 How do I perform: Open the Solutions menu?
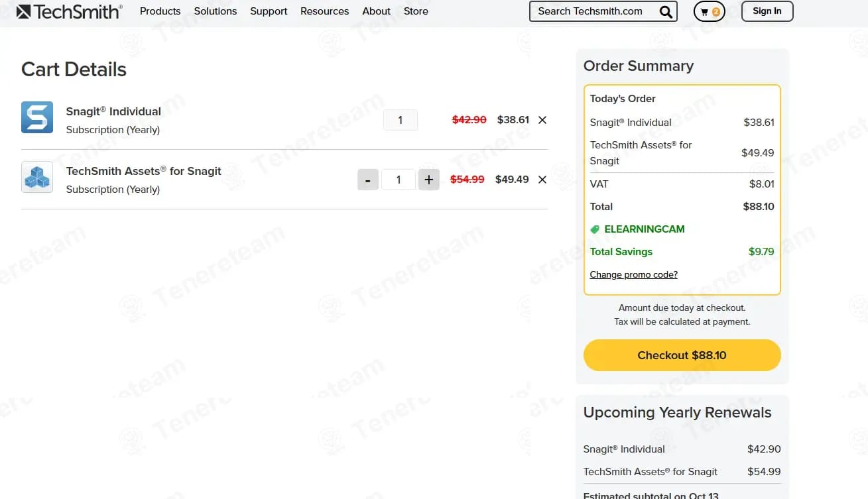(216, 11)
